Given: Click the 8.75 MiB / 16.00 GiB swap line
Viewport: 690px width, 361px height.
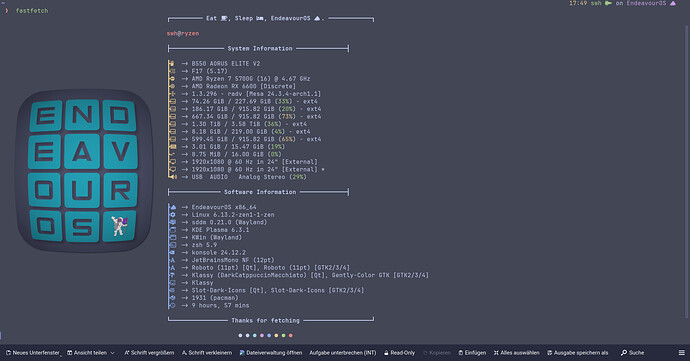Looking at the screenshot, I should click(x=236, y=154).
